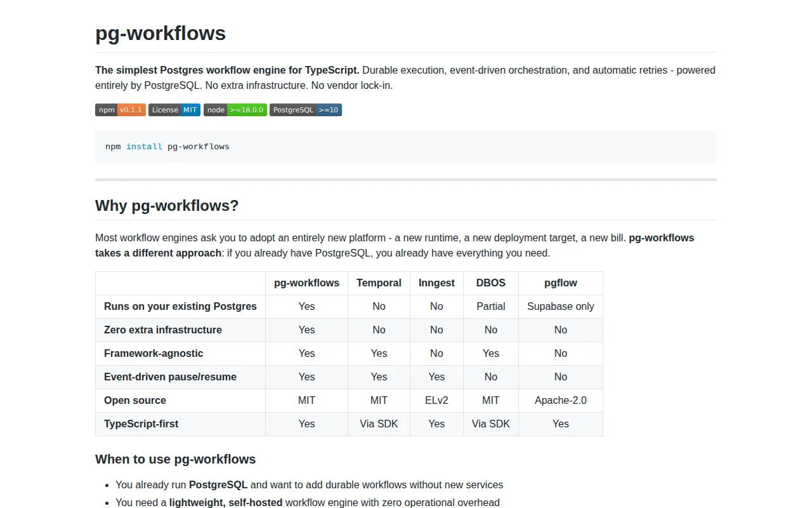Select 'MIT' cell in DBOS column

click(x=491, y=401)
